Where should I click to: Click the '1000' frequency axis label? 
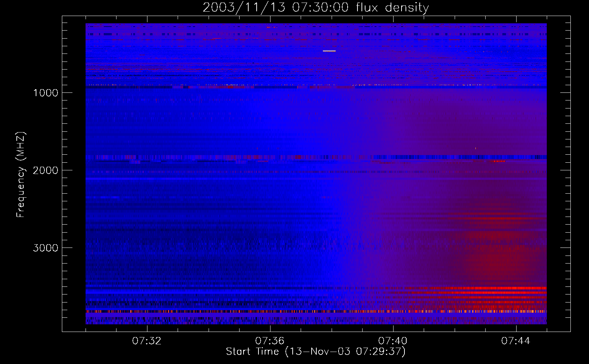tap(46, 93)
